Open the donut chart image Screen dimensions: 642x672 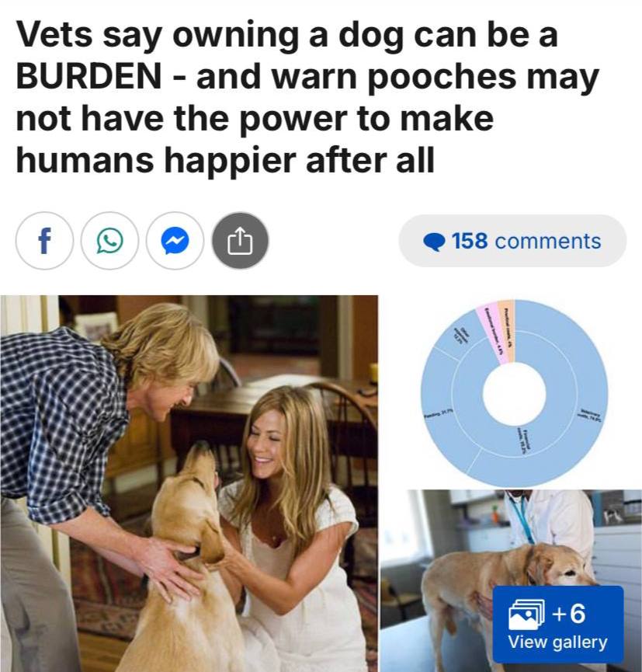click(x=514, y=393)
